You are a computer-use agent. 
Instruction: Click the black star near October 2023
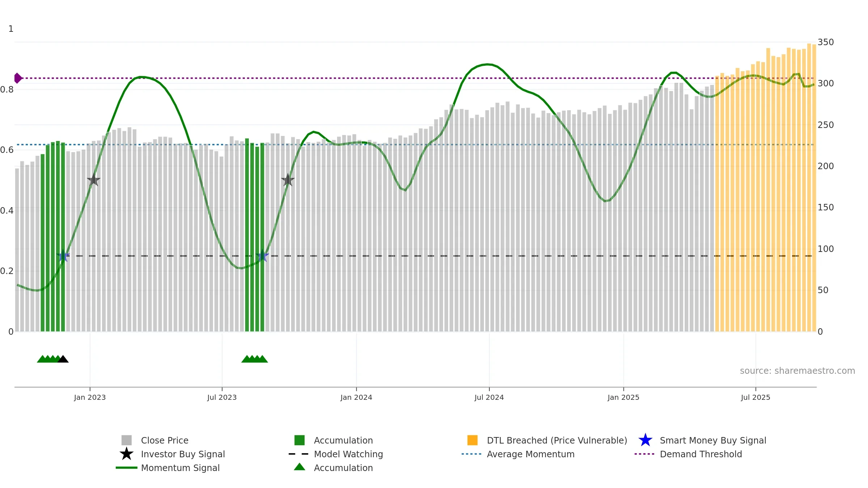288,180
